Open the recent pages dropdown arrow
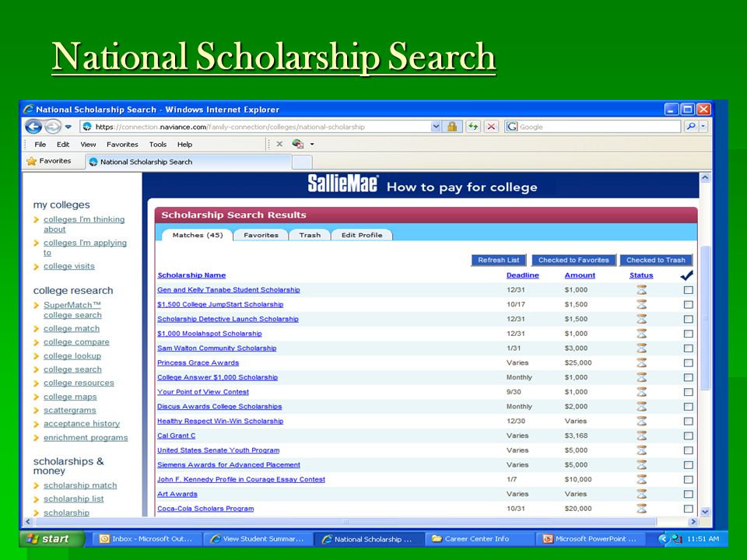The width and height of the screenshot is (747, 560). pos(68,127)
